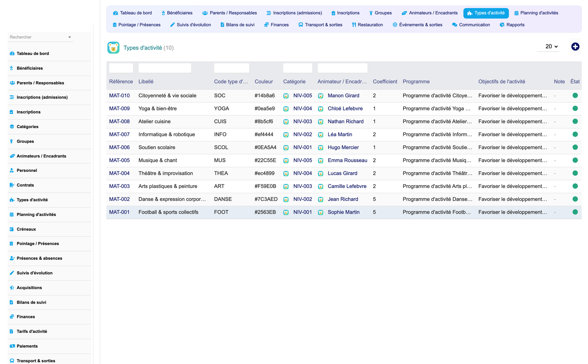588x364 pixels.
Task: Click the Créneaux calendar icon in sidebar
Action: (x=12, y=229)
